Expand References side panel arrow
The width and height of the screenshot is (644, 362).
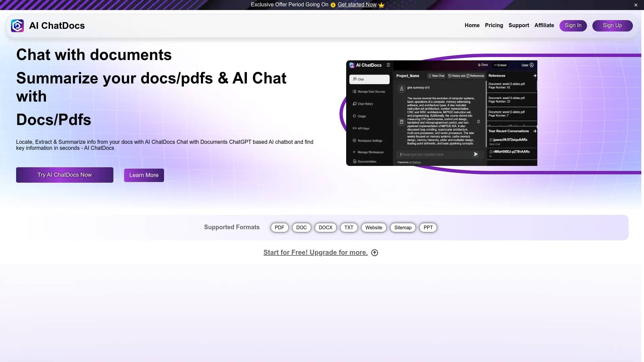[x=534, y=75]
